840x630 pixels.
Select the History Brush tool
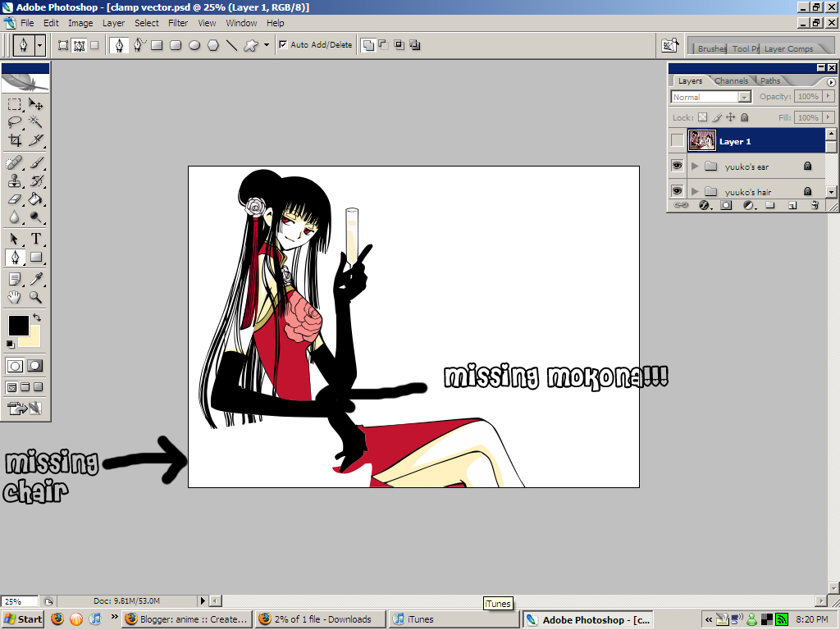coord(36,180)
